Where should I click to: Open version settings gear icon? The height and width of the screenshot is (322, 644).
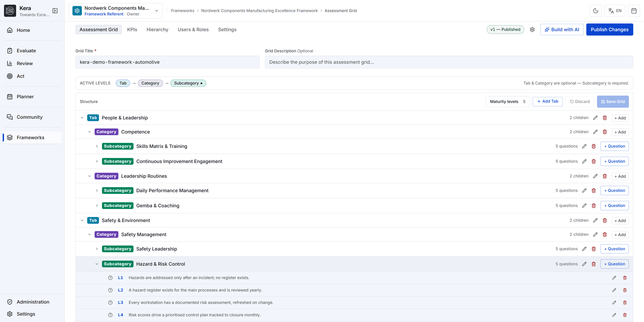(x=532, y=30)
